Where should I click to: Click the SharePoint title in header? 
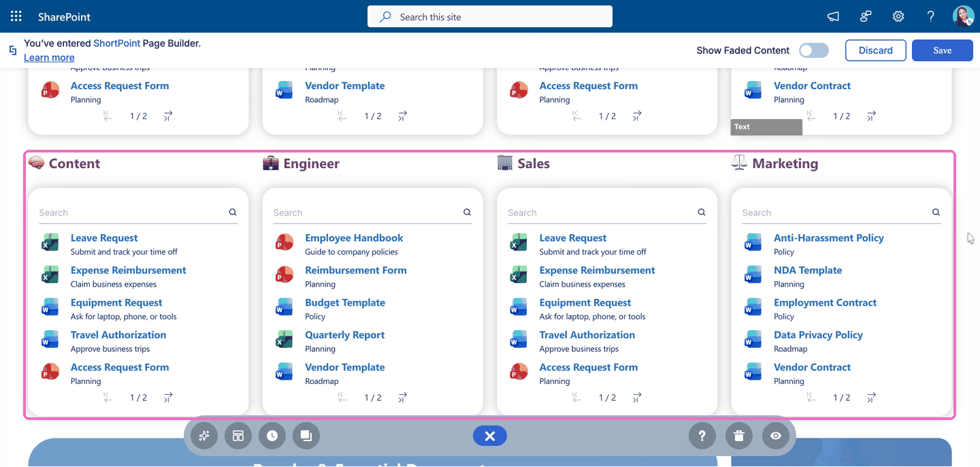[x=64, y=16]
